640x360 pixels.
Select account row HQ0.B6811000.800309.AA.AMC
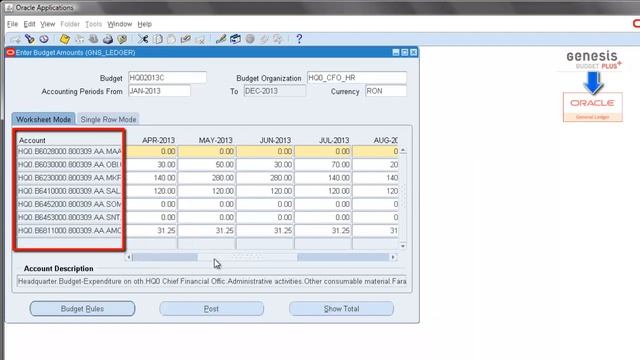pyautogui.click(x=69, y=231)
